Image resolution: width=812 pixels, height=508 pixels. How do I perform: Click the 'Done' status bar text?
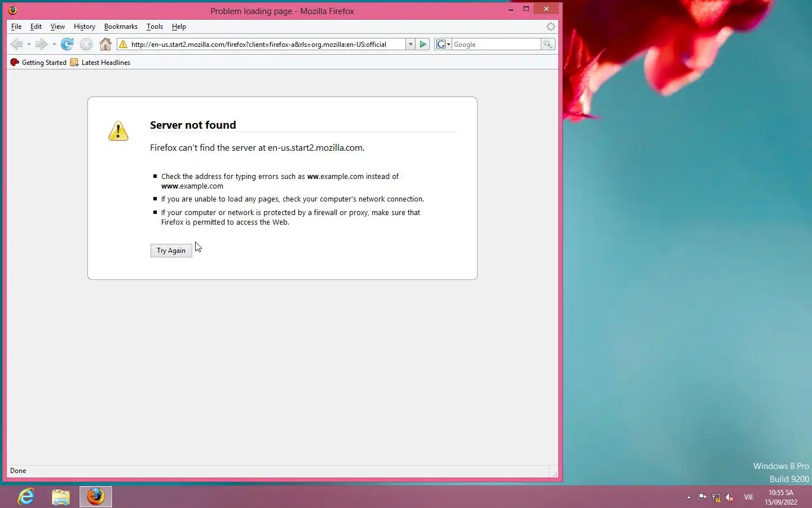[18, 471]
